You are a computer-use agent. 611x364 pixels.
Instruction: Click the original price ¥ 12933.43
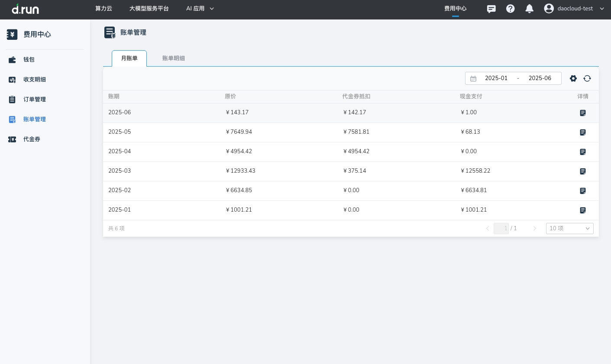pyautogui.click(x=240, y=171)
